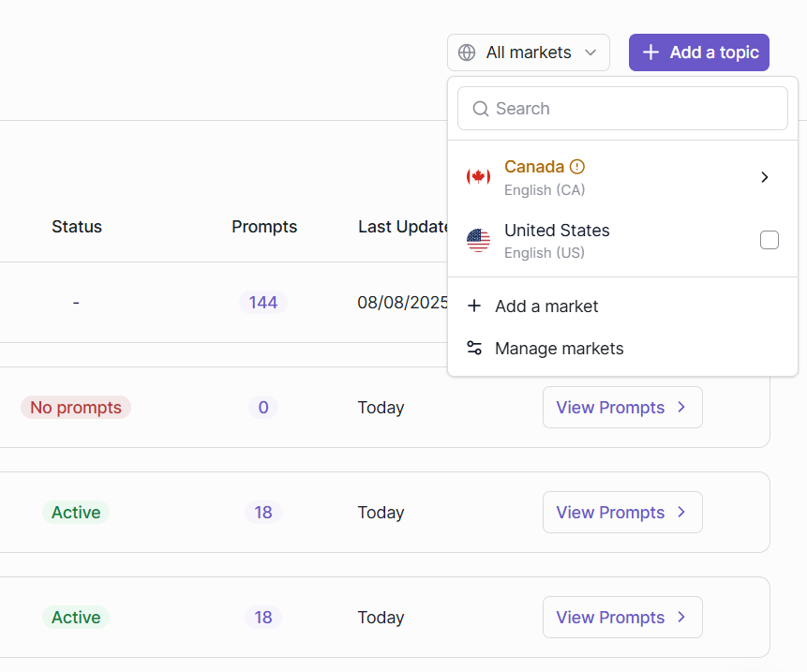Screen dimensions: 807x672
Task: Click the settings icon beside Manage markets
Action: [474, 348]
